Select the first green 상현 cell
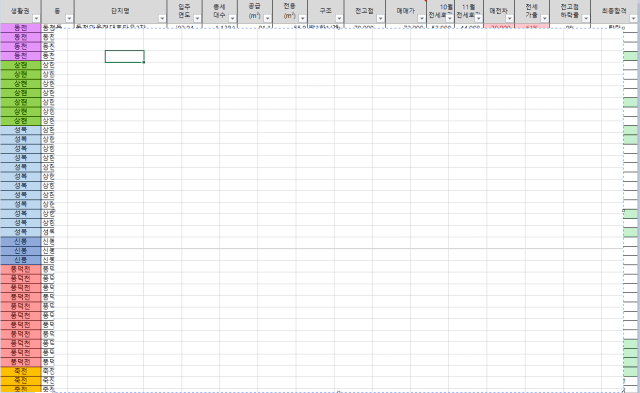The image size is (640, 393). 20,65
